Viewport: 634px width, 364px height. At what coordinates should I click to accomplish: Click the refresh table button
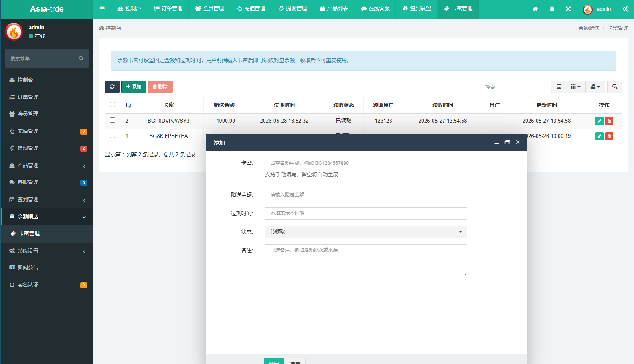(112, 87)
